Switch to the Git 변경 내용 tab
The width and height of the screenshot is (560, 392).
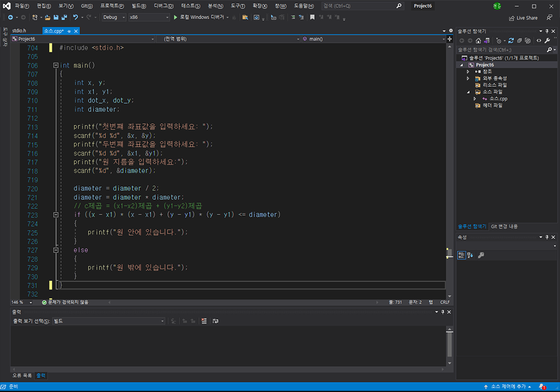coord(505,226)
